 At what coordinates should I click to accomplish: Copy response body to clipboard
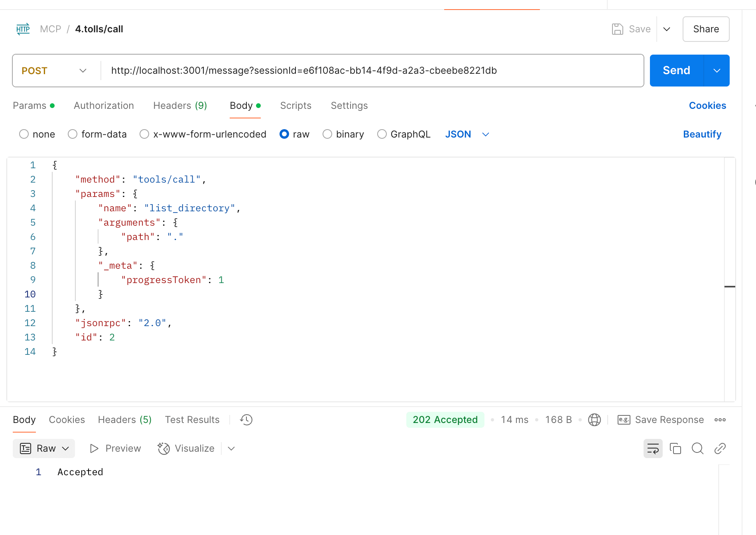pos(675,448)
